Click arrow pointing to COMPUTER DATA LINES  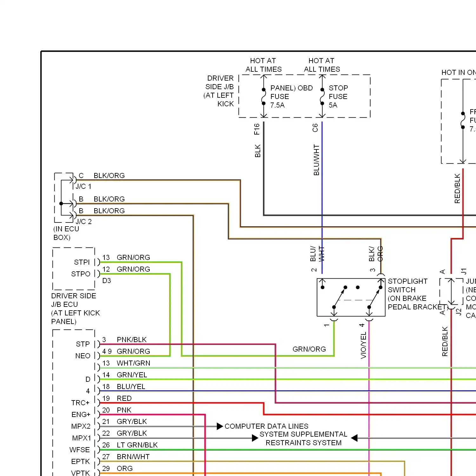coord(220,426)
